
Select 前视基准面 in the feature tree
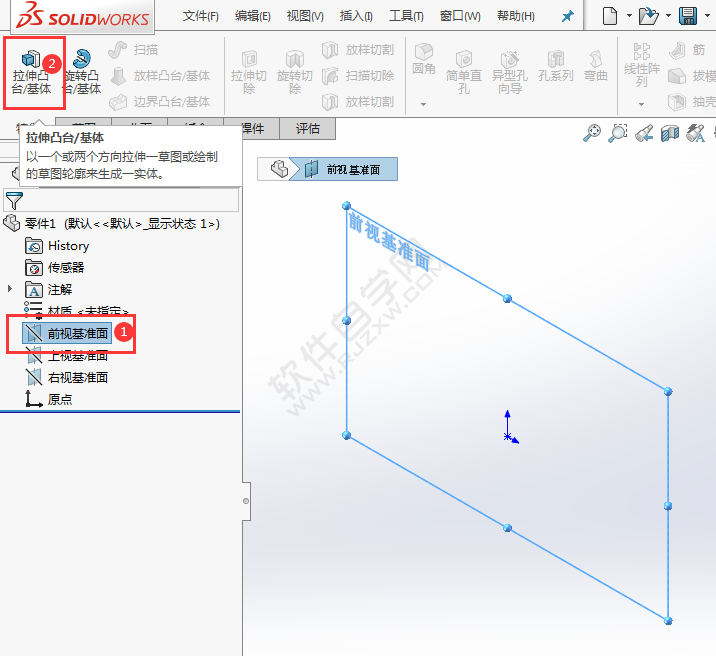[x=67, y=334]
